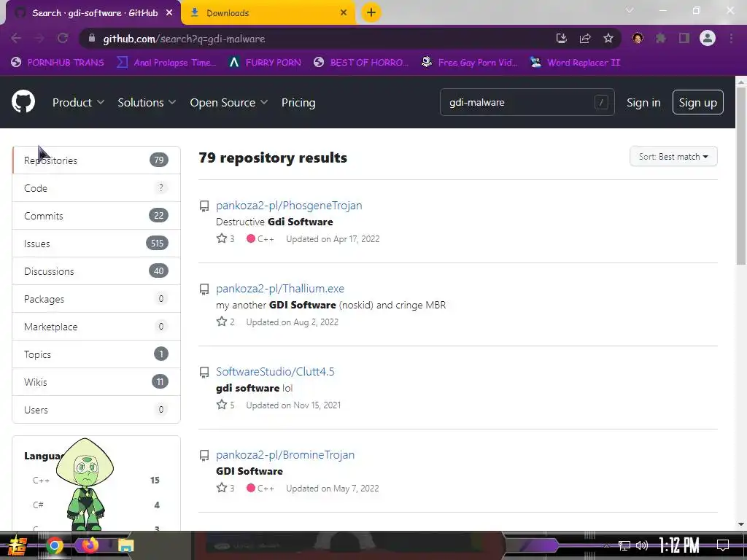Click star icon on Clutt4.5 result
This screenshot has height=560, width=747.
click(x=222, y=405)
